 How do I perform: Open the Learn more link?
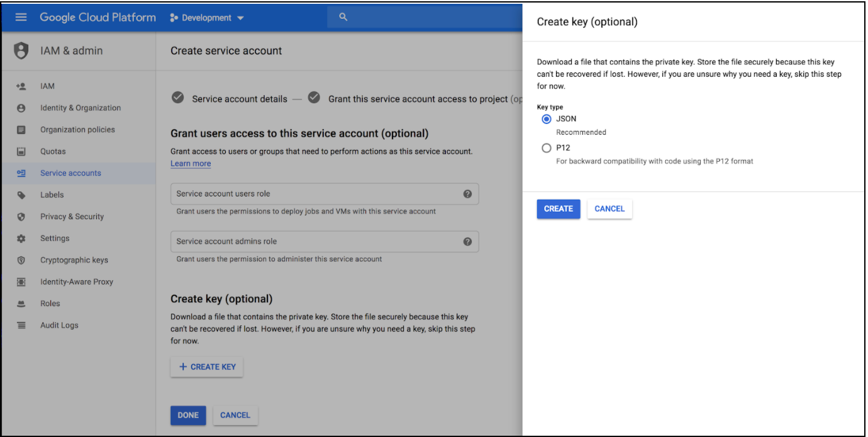[x=191, y=163]
